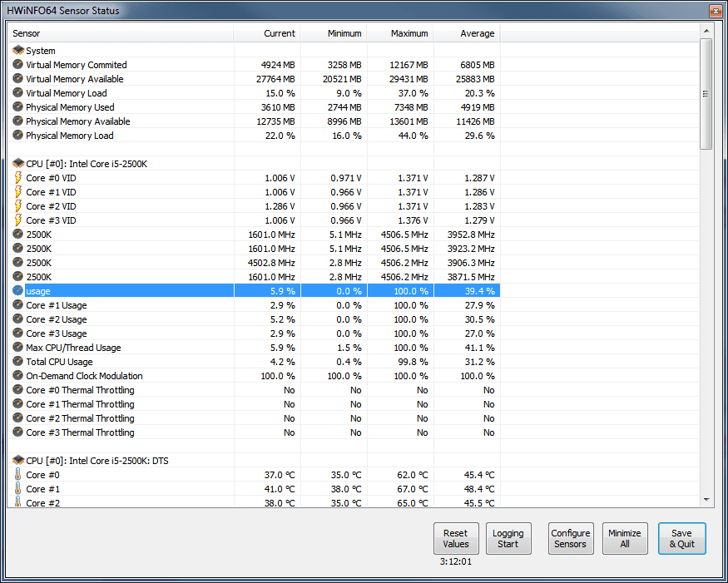Click the Physical Memory Available gauge icon
The height and width of the screenshot is (583, 728).
coord(17,121)
